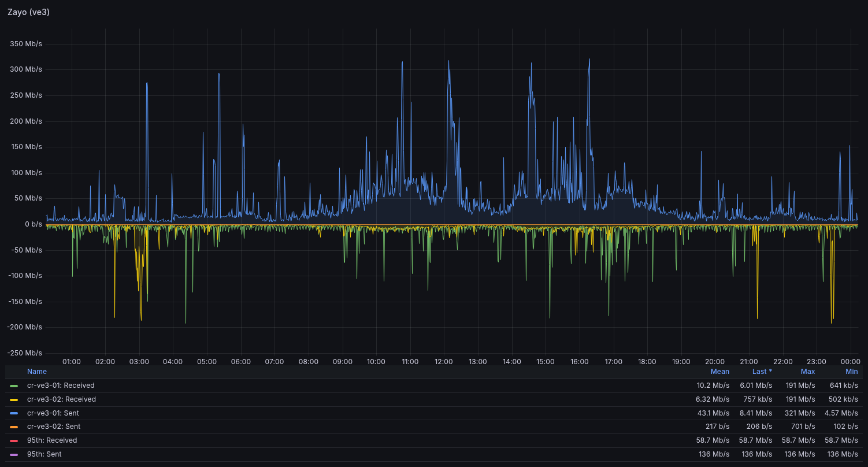The image size is (868, 467).
Task: Click the 502 kb/s min value
Action: point(844,399)
